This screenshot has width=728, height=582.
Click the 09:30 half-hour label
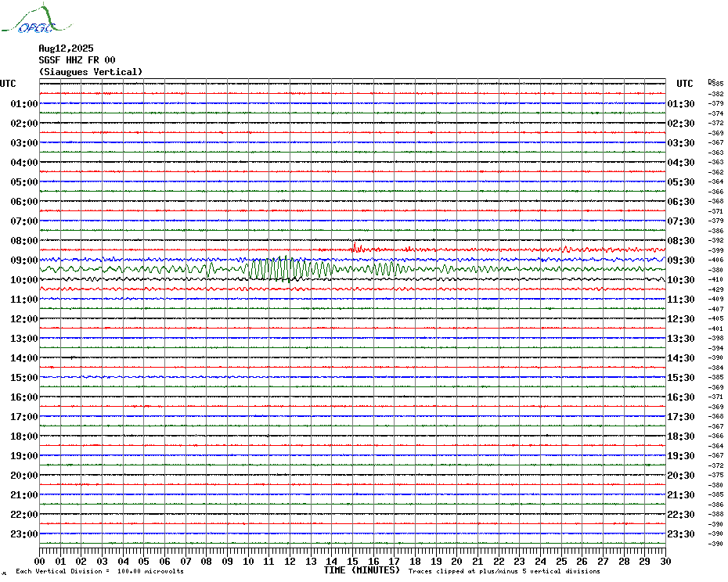(x=681, y=260)
